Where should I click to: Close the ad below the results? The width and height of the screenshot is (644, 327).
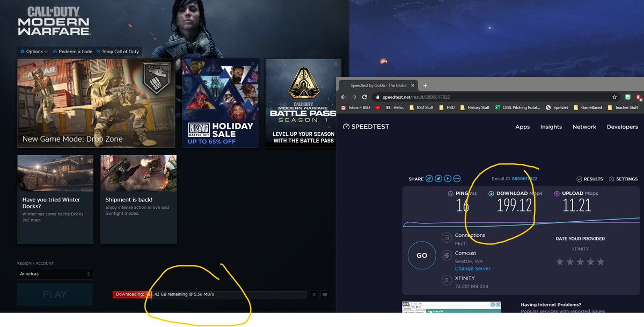499,304
